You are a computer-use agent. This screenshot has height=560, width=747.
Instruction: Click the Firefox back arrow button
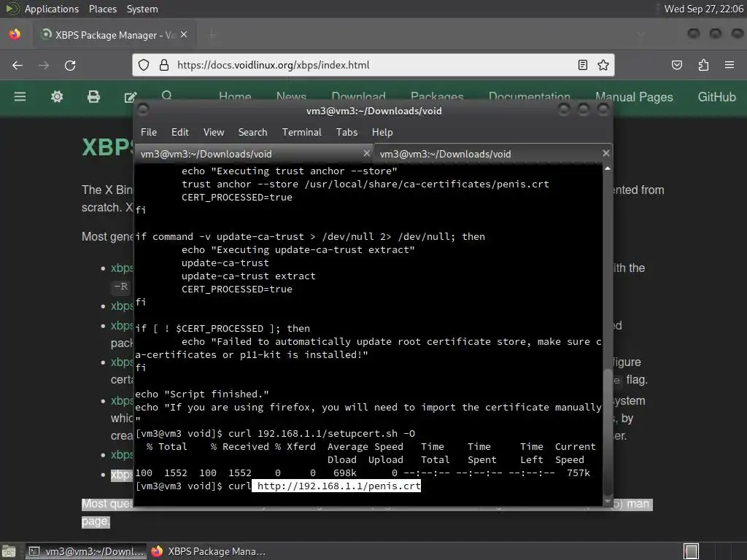(x=18, y=65)
